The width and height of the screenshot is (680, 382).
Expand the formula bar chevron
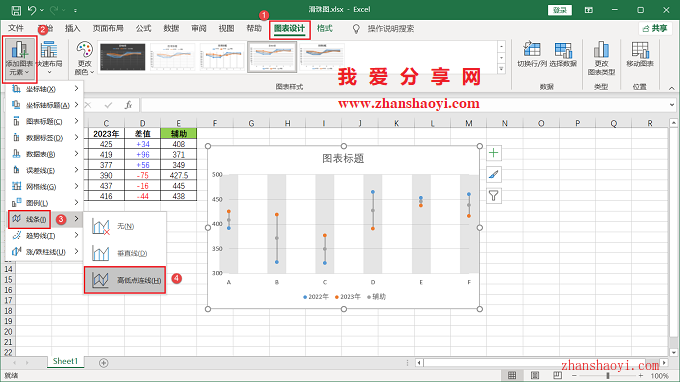coord(672,105)
